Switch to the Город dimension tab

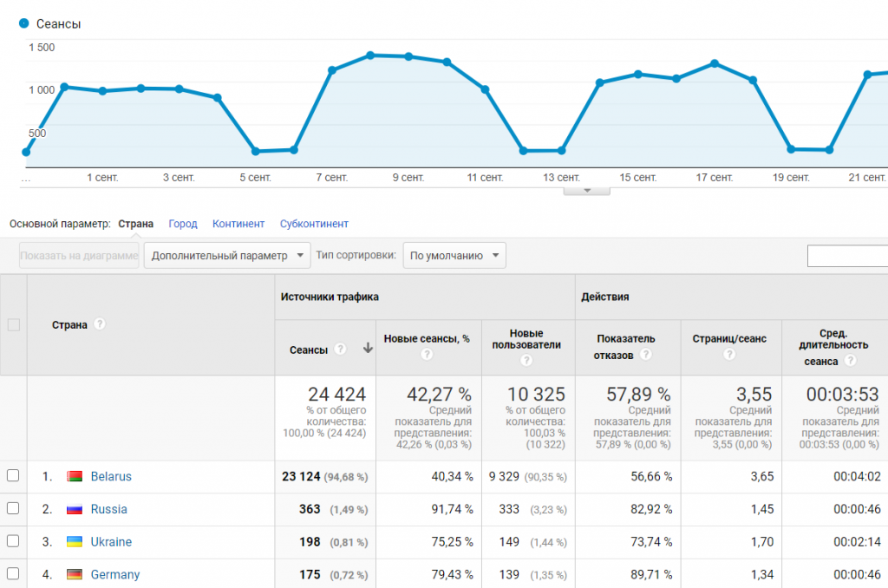[x=183, y=224]
